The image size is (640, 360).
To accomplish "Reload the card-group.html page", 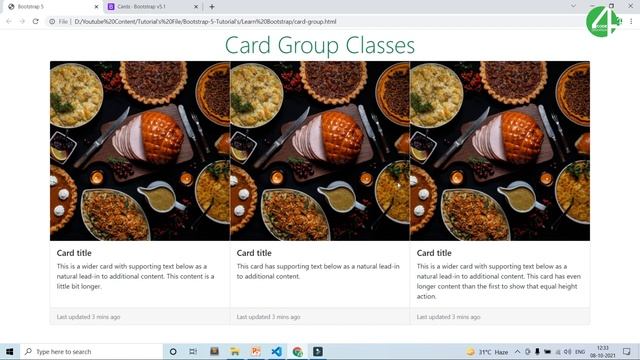I will click(x=36, y=21).
